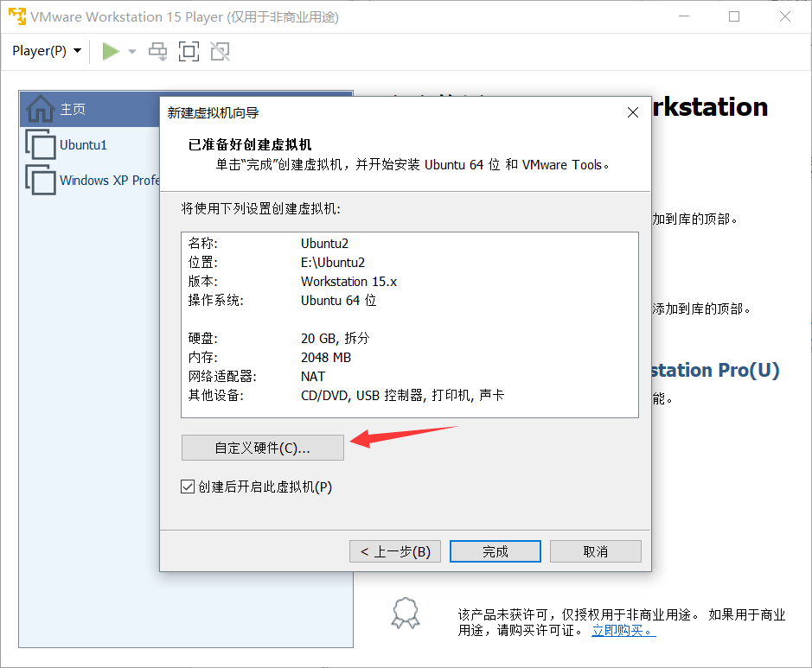Click the 将使用下列设置创建虚拟机 caption
The height and width of the screenshot is (668, 812).
pos(260,208)
